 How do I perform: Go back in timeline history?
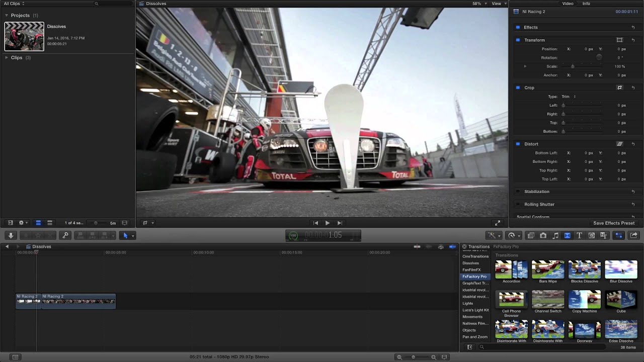pos(7,247)
